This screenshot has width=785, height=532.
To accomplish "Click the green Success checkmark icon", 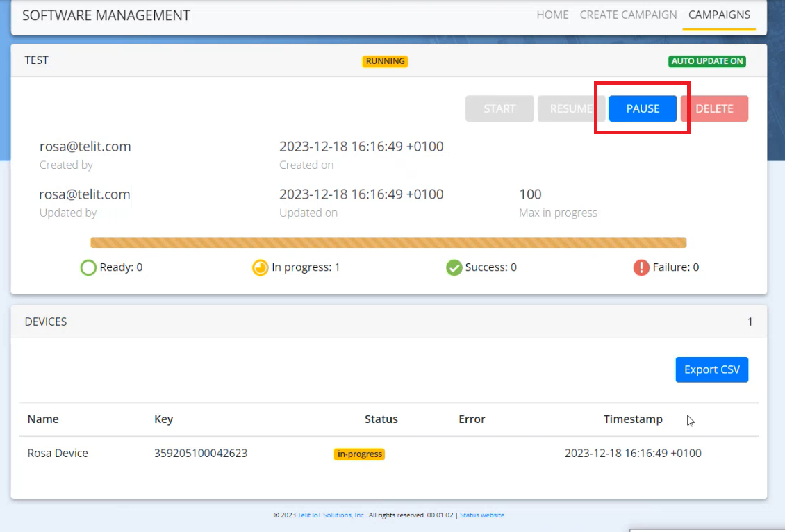I will point(454,267).
